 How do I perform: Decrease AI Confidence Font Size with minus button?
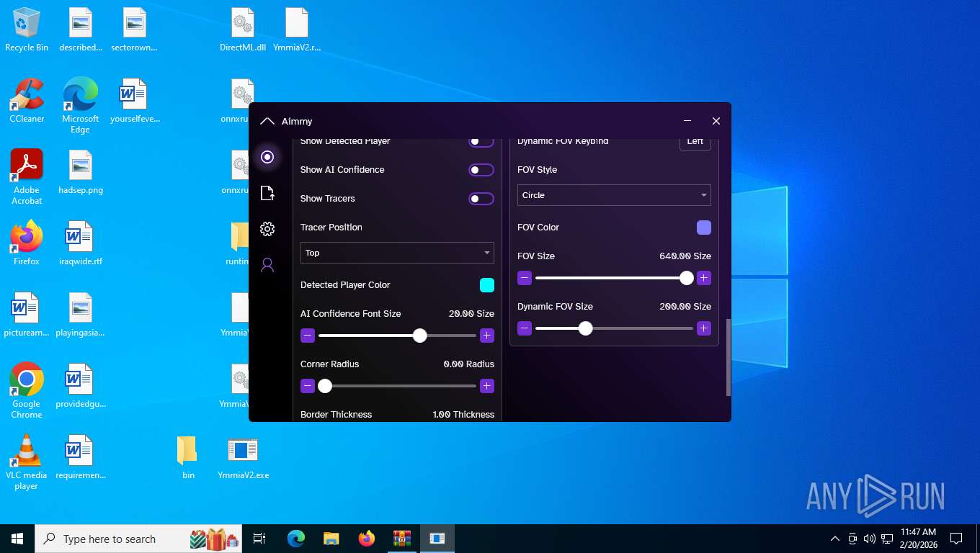(x=308, y=336)
